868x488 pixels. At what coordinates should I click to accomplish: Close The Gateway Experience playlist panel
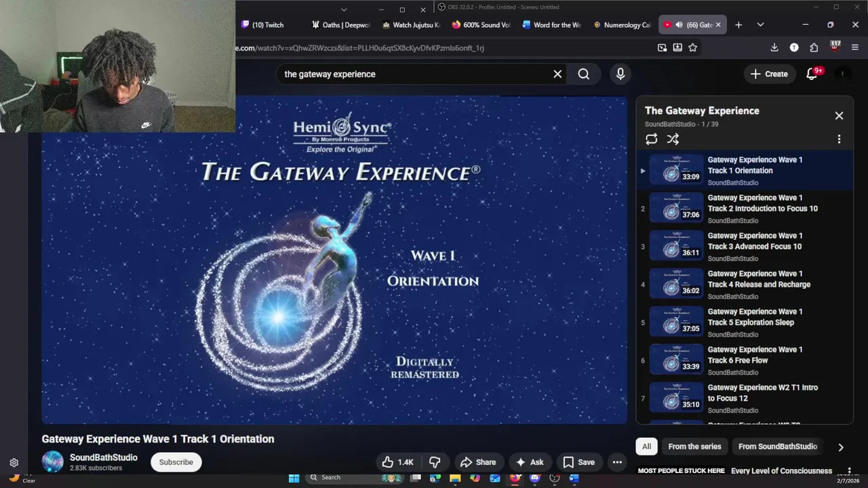(839, 116)
